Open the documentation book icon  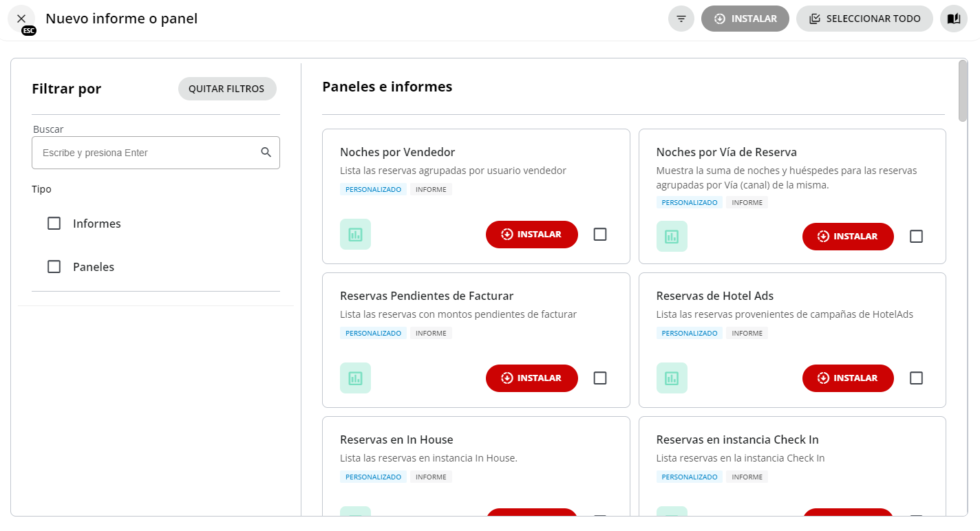pos(953,19)
